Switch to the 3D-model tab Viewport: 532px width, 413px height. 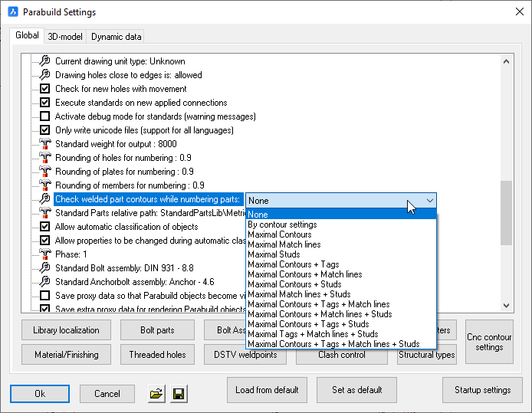point(65,36)
